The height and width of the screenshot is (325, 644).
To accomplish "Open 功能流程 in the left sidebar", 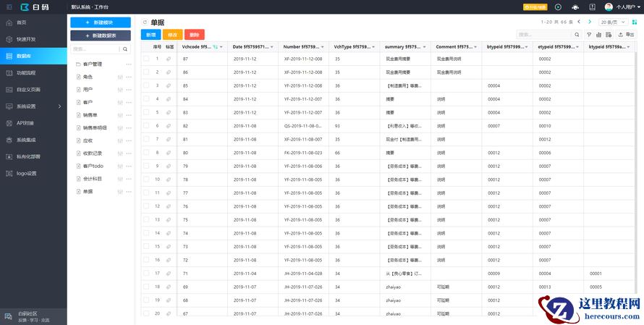I will click(x=26, y=73).
